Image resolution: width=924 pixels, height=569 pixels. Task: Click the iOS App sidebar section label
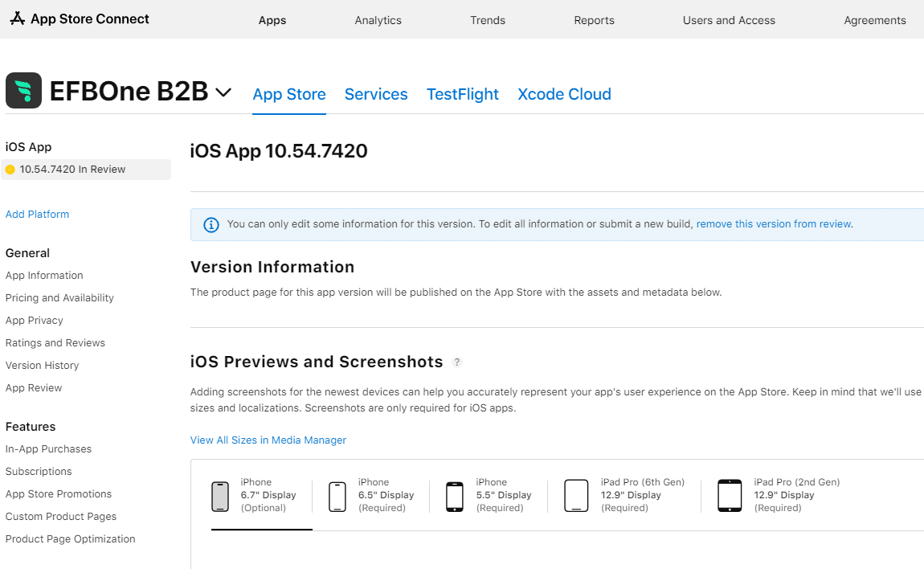(28, 147)
